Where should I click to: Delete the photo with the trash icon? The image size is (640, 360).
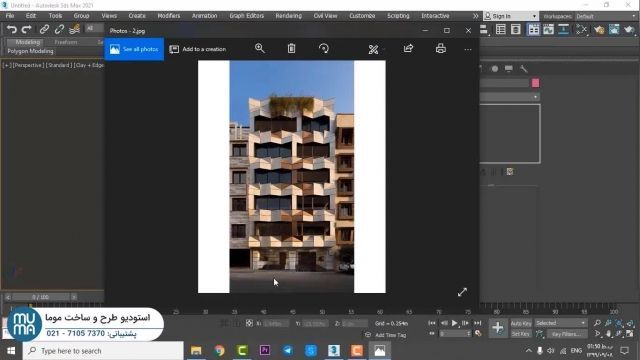[291, 49]
